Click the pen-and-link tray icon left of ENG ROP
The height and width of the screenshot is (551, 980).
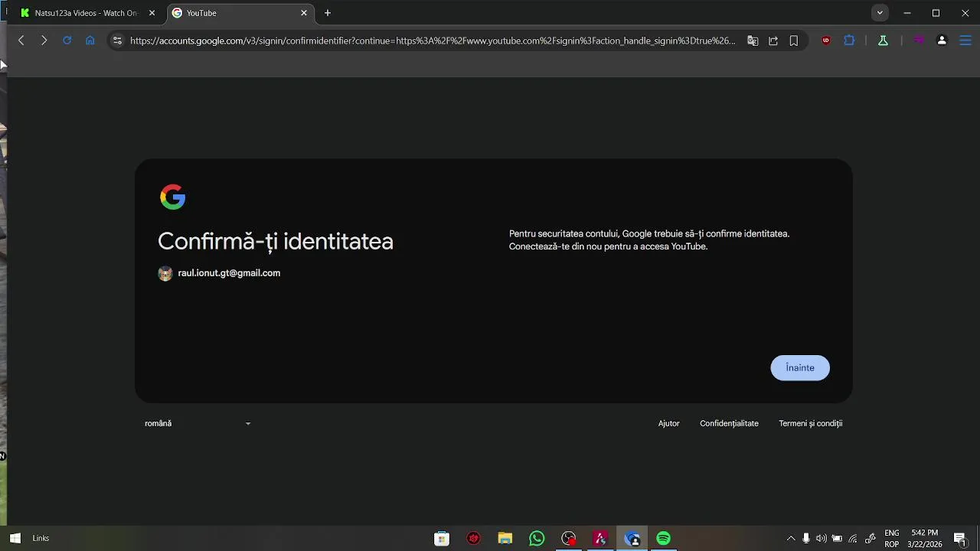[x=871, y=539]
